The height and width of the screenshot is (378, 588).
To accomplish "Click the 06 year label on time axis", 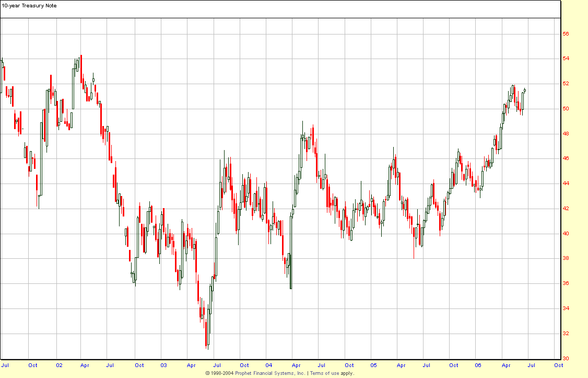I will (478, 365).
